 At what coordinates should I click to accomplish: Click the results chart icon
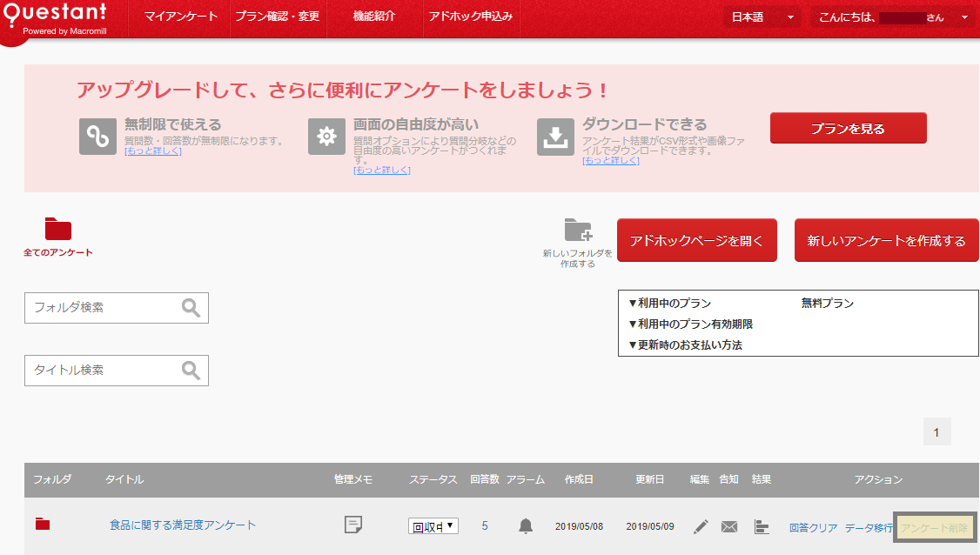[762, 527]
